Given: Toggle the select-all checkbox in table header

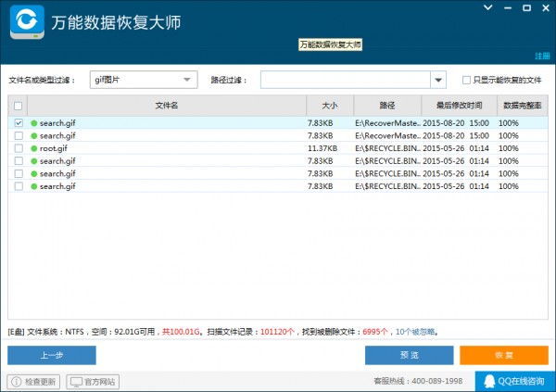Looking at the screenshot, I should (19, 107).
